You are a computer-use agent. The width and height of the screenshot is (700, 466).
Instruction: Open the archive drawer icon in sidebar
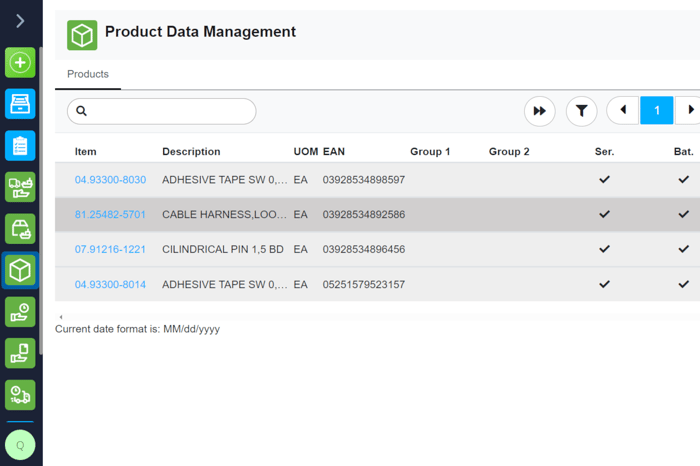(x=20, y=104)
